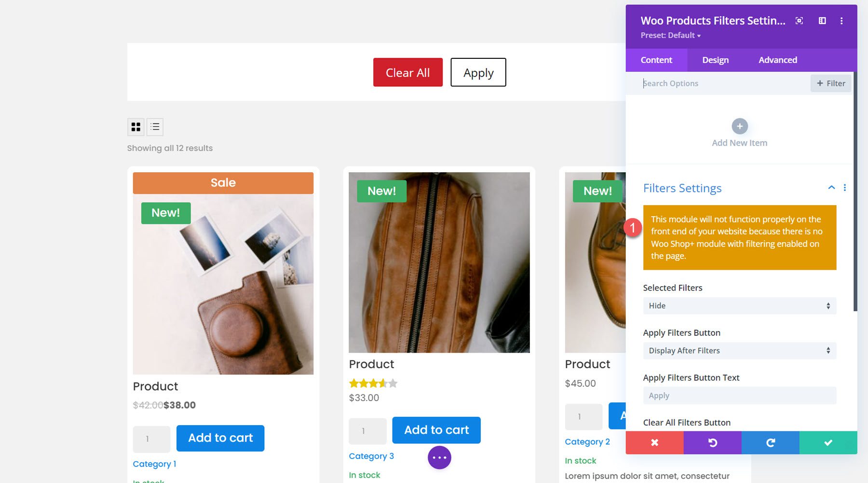Discard changes with the red X icon

654,442
